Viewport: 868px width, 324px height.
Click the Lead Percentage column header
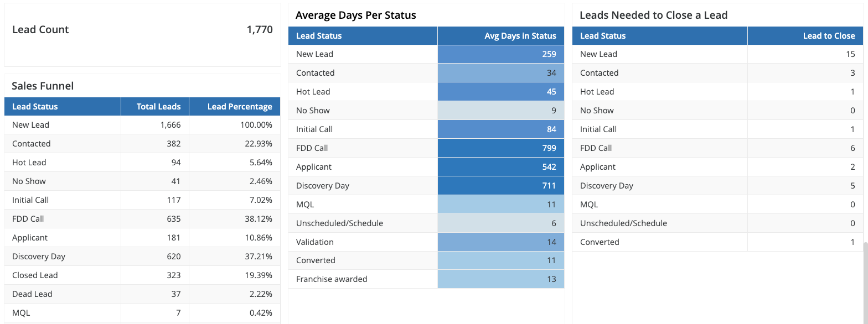point(240,107)
